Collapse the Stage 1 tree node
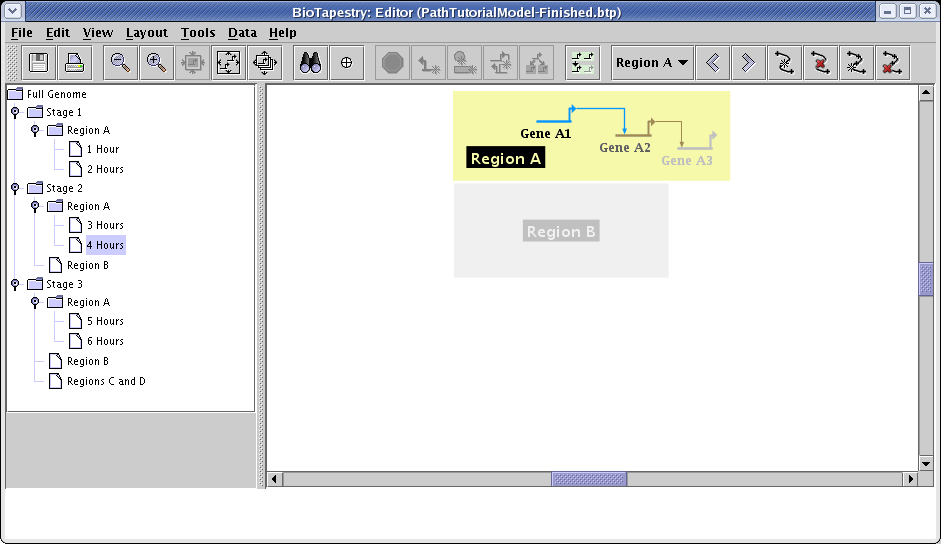The width and height of the screenshot is (941, 544). pos(15,113)
